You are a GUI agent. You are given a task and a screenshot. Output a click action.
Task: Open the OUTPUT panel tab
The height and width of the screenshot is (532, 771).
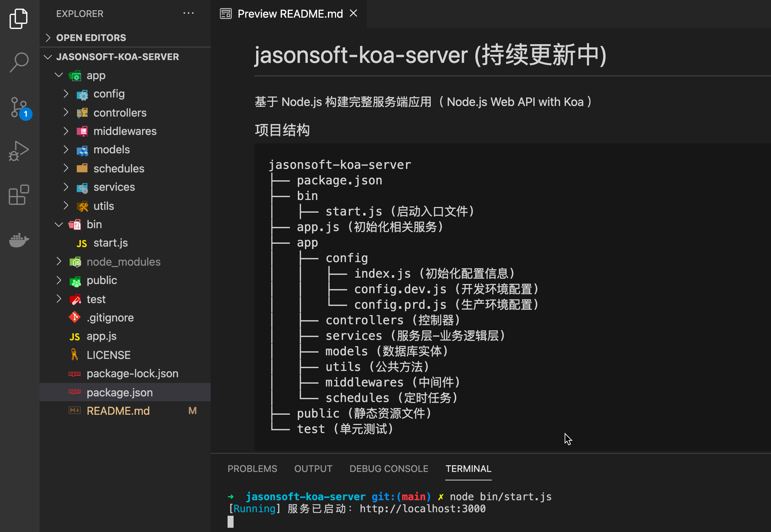313,468
